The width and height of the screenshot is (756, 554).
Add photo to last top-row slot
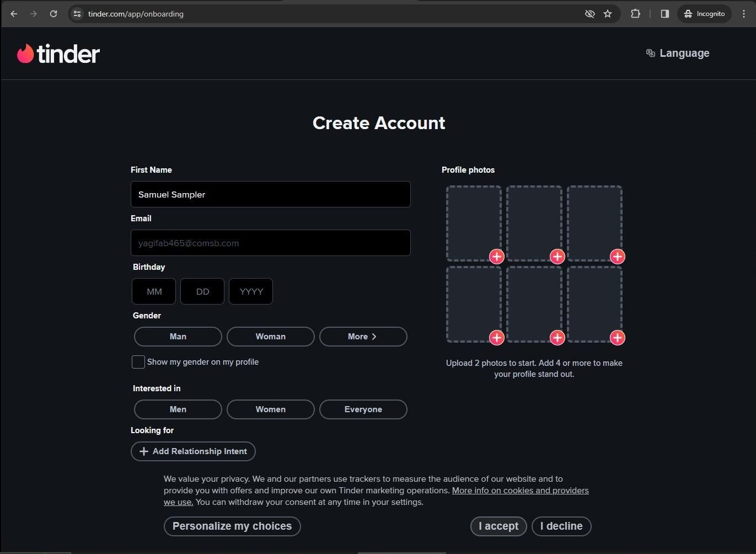tap(617, 257)
